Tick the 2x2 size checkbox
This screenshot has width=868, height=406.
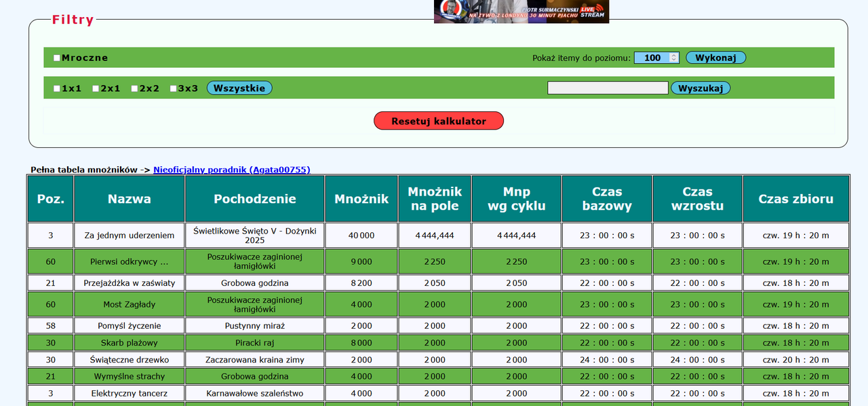point(134,88)
